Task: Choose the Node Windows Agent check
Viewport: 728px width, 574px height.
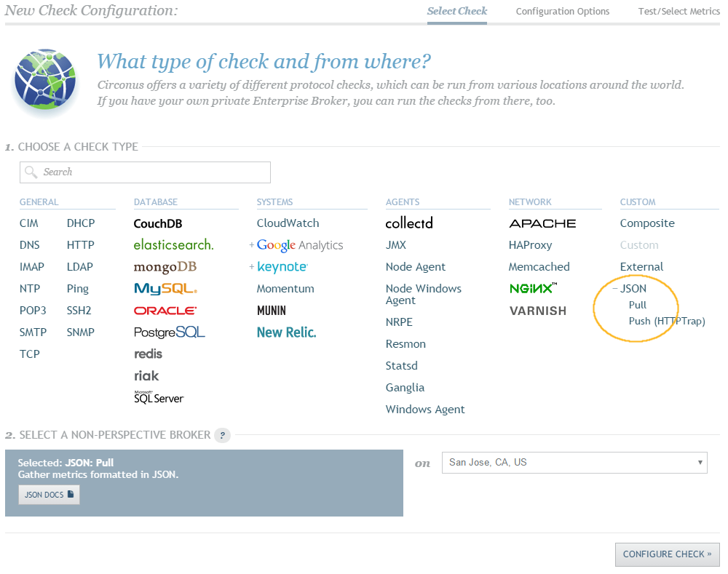Action: 423,294
